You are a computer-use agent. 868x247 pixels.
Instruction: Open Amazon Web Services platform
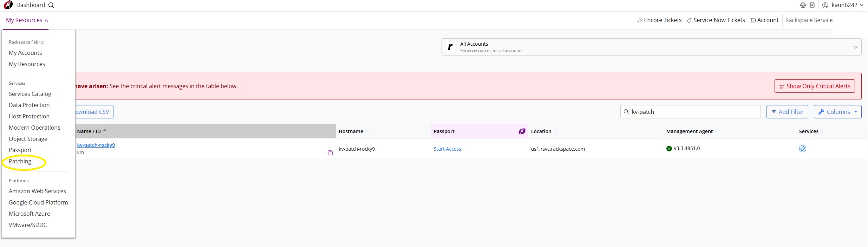[37, 191]
